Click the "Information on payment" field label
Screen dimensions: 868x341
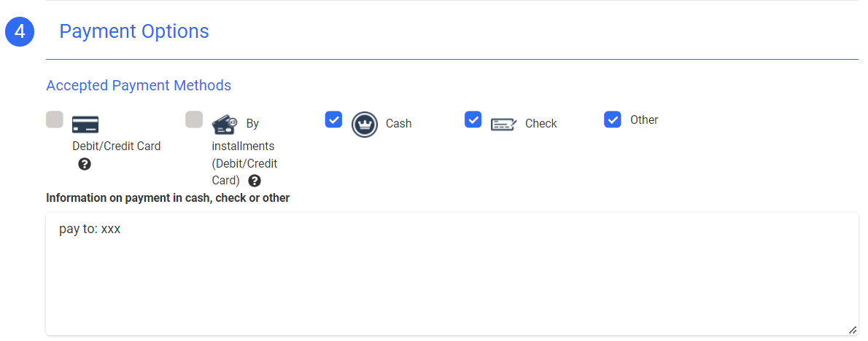pos(168,198)
